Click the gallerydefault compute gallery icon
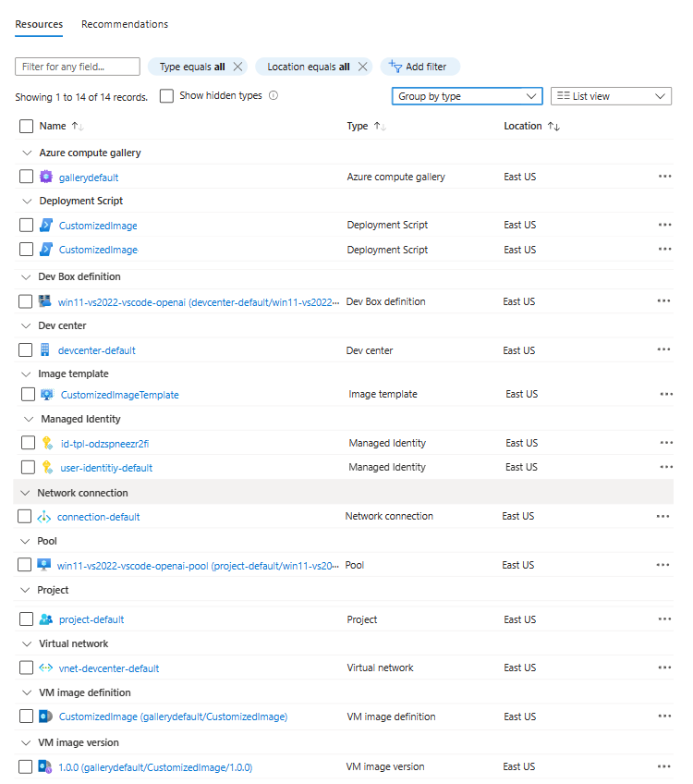The image size is (693, 784). [x=46, y=177]
